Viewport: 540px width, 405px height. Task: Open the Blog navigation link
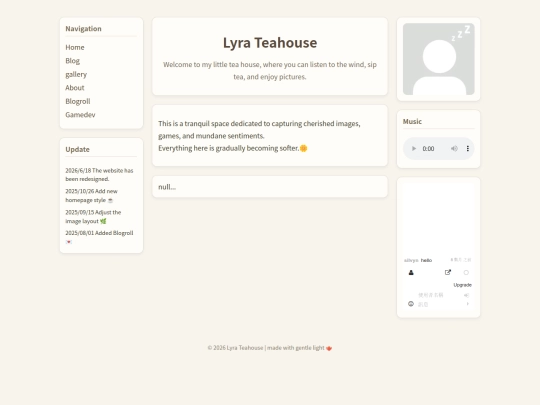(x=73, y=61)
